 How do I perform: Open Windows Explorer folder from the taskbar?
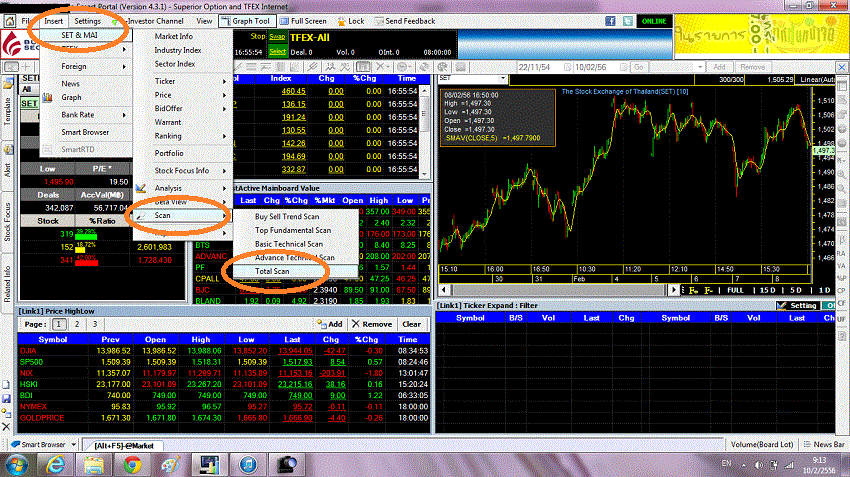[x=94, y=465]
